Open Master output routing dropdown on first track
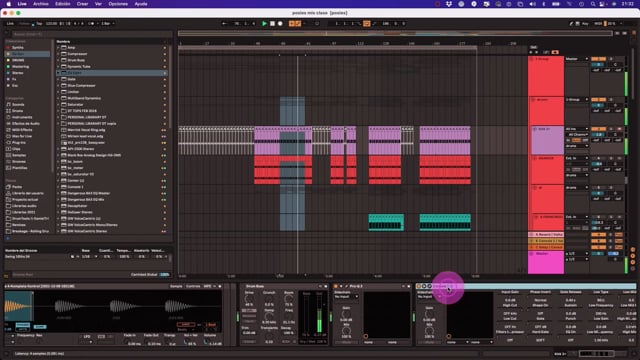640x360 pixels. point(577,59)
